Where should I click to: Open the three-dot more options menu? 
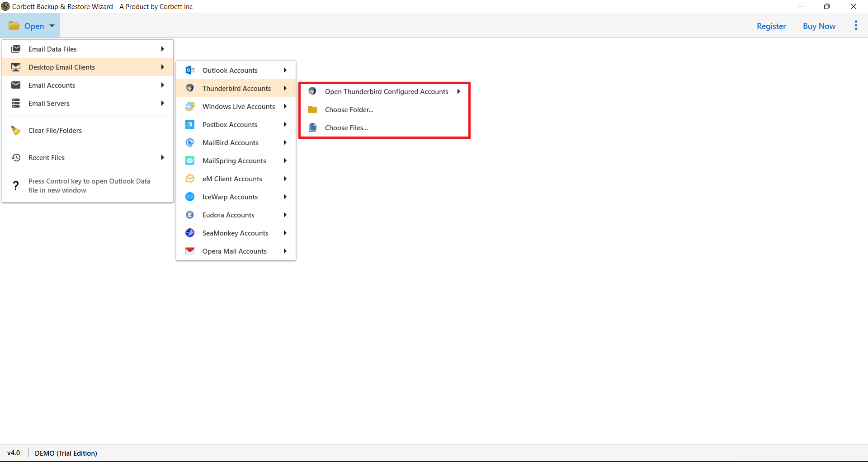point(856,25)
